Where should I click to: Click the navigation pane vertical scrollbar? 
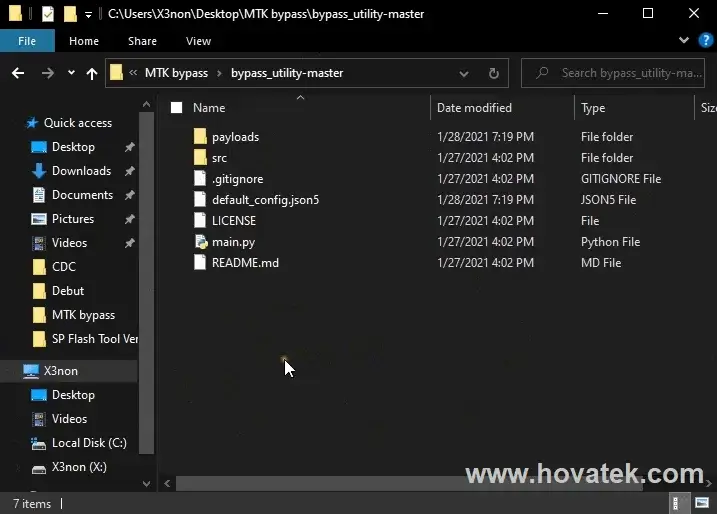coord(146,284)
